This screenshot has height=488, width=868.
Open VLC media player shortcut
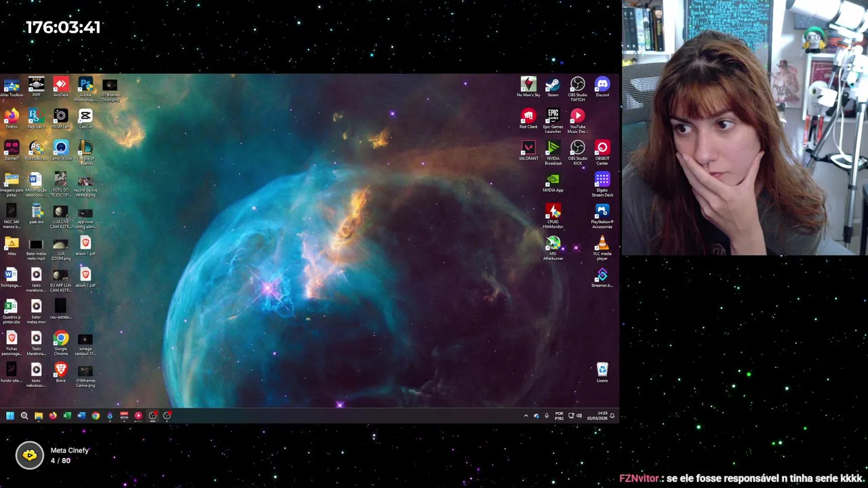602,248
